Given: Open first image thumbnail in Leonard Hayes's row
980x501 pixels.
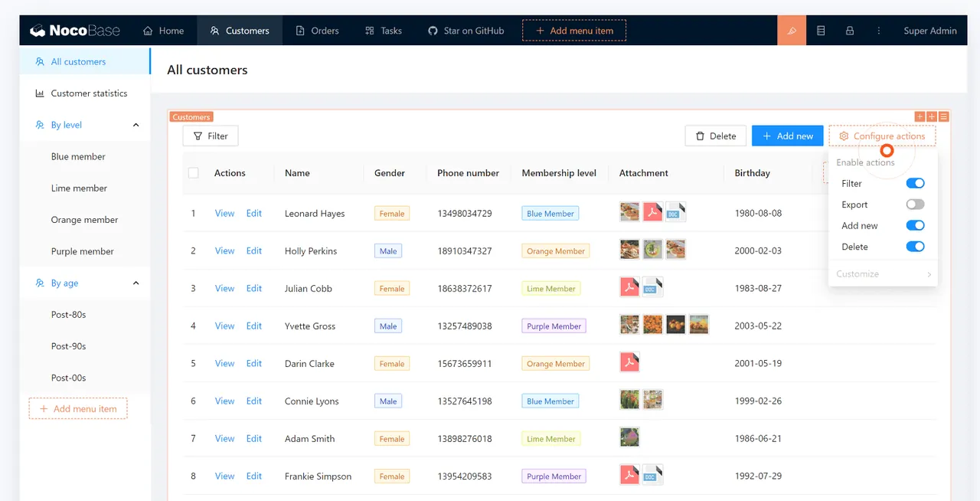Looking at the screenshot, I should [629, 212].
